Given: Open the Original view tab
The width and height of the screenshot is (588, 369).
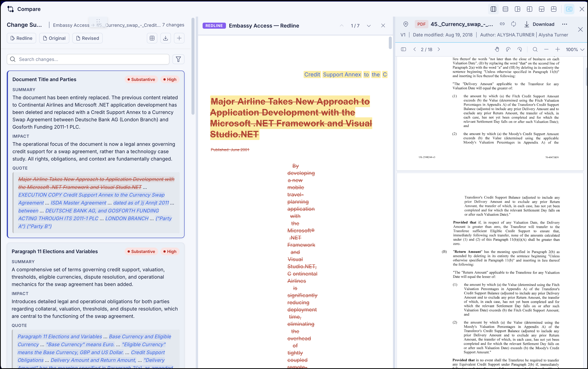Looking at the screenshot, I should 54,38.
